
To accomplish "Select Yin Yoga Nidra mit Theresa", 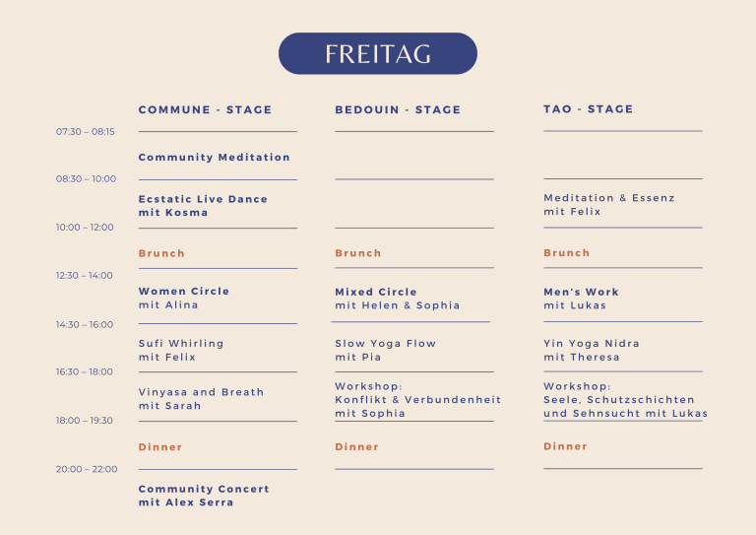I will [x=591, y=350].
